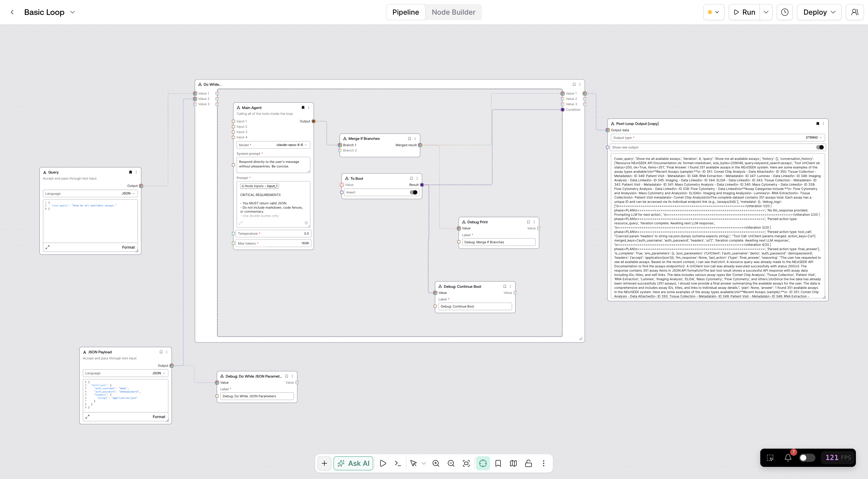The image size is (868, 479).
Task: Expand the Main Agent prompt editor
Action: click(241, 223)
